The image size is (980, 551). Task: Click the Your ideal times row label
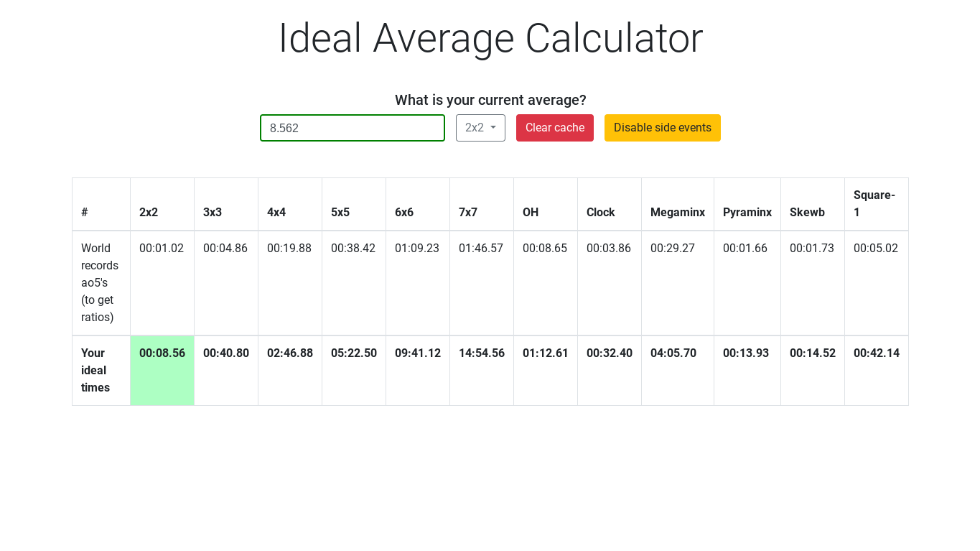[95, 371]
